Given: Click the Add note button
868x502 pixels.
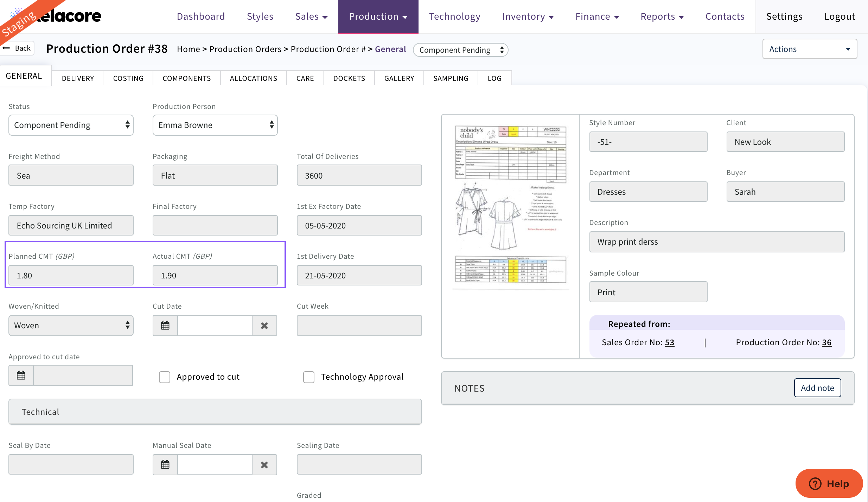Looking at the screenshot, I should click(817, 388).
